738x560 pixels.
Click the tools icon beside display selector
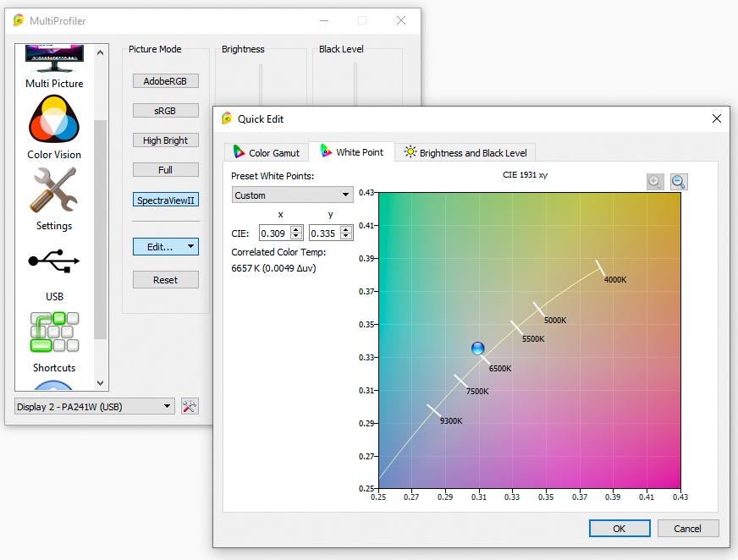190,407
